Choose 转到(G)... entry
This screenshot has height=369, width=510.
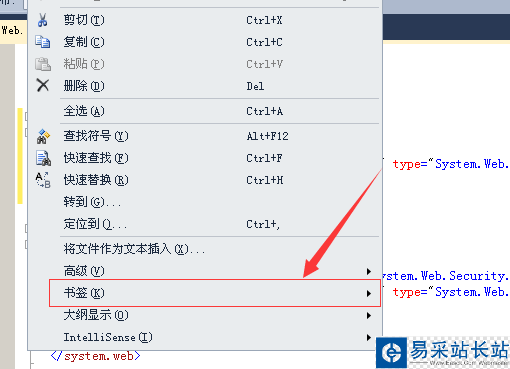point(205,202)
